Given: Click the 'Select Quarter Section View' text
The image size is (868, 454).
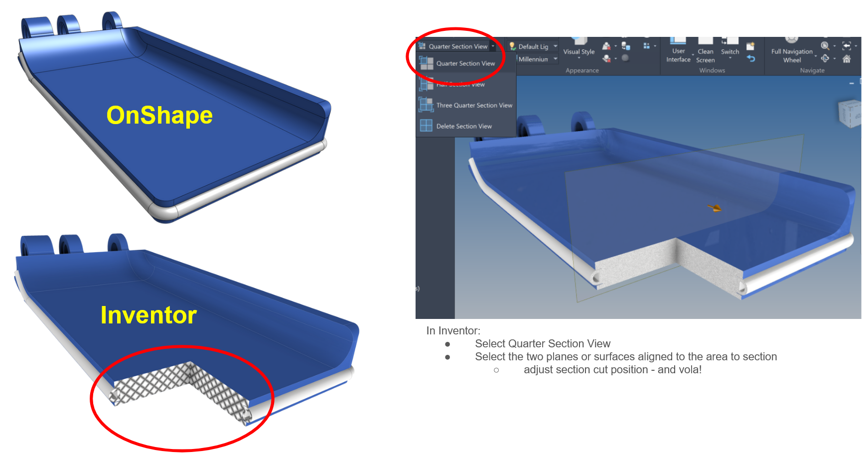Looking at the screenshot, I should (x=543, y=343).
